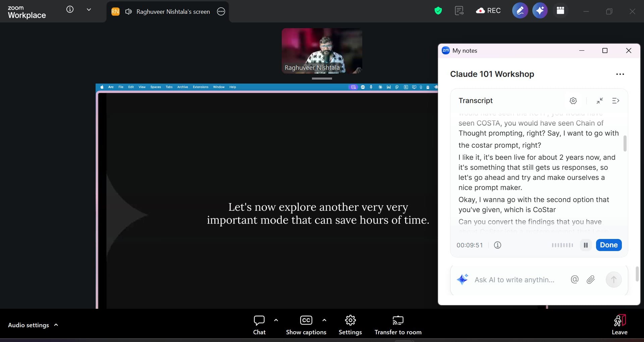644x342 pixels.
Task: Toggle transcript sidebar list icon
Action: click(x=615, y=101)
